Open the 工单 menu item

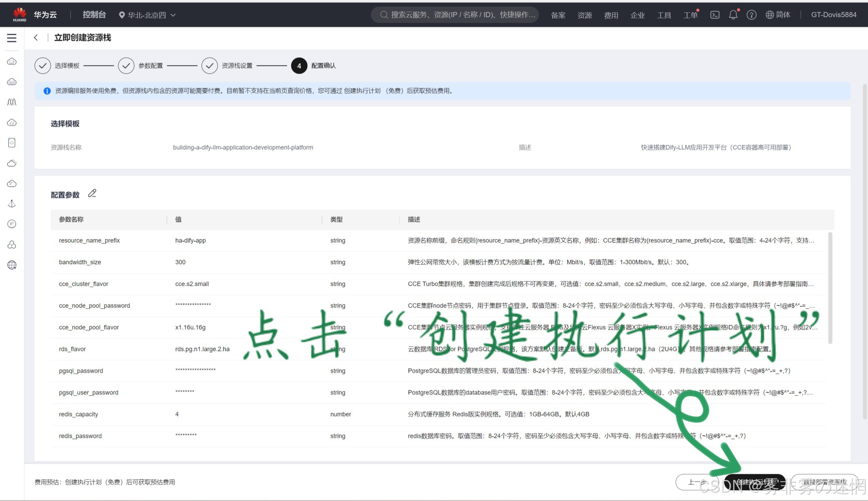coord(690,15)
